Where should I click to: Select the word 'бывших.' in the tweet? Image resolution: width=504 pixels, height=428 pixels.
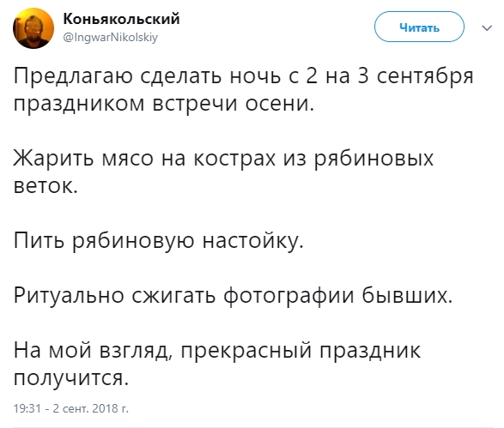[407, 295]
